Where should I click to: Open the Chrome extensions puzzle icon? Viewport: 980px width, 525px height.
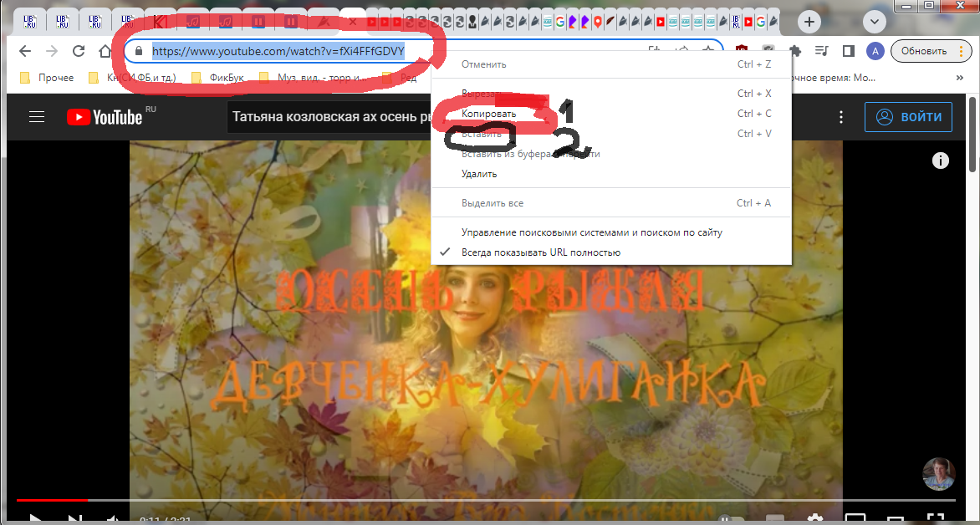[795, 51]
